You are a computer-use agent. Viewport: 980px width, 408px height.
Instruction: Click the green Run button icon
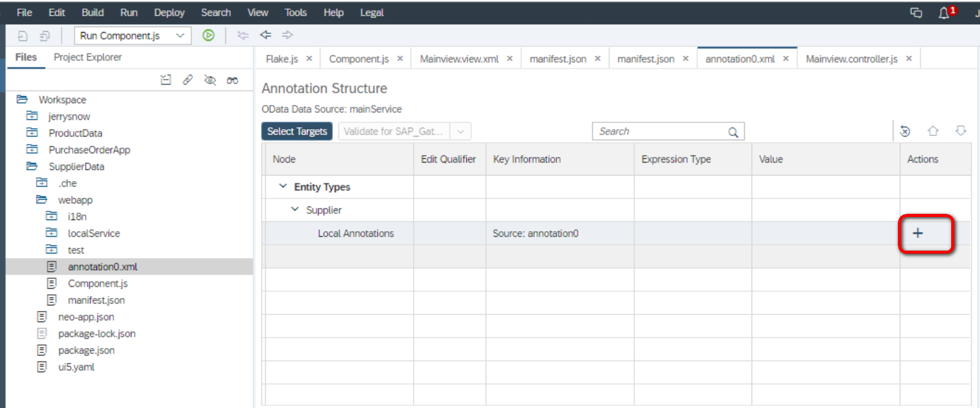point(209,35)
